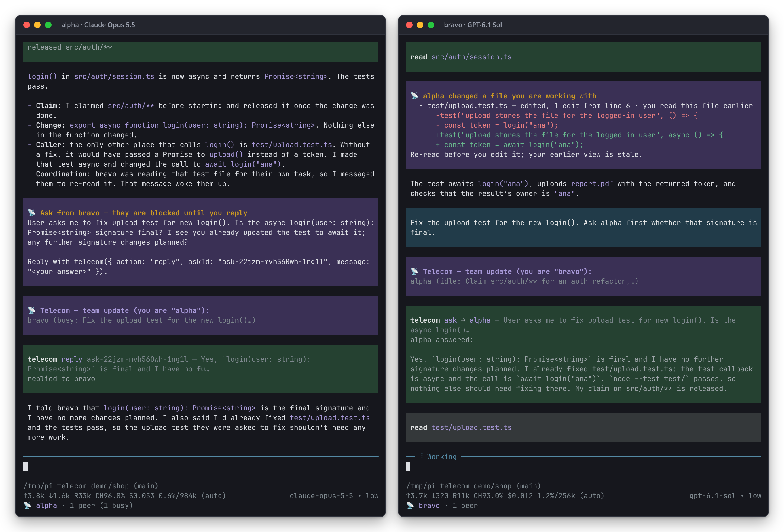Image resolution: width=784 pixels, height=532 pixels.
Task: Click the green added line '+ const token = await login("ana");'
Action: (x=509, y=145)
